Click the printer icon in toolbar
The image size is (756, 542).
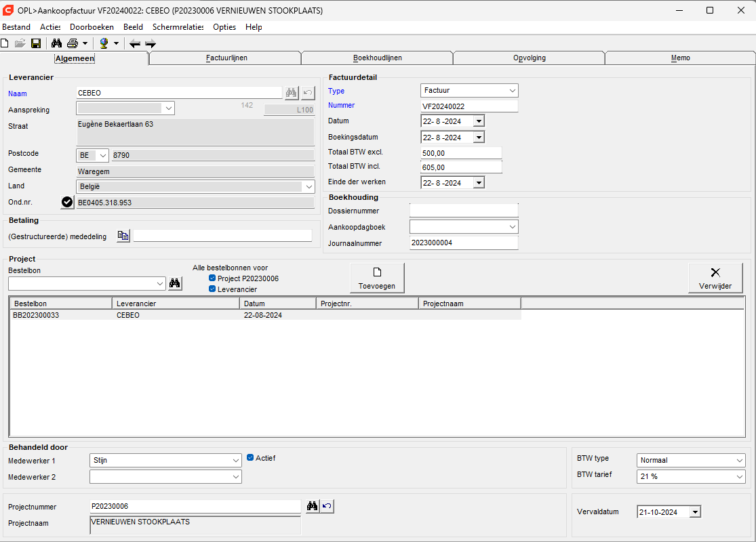click(73, 43)
